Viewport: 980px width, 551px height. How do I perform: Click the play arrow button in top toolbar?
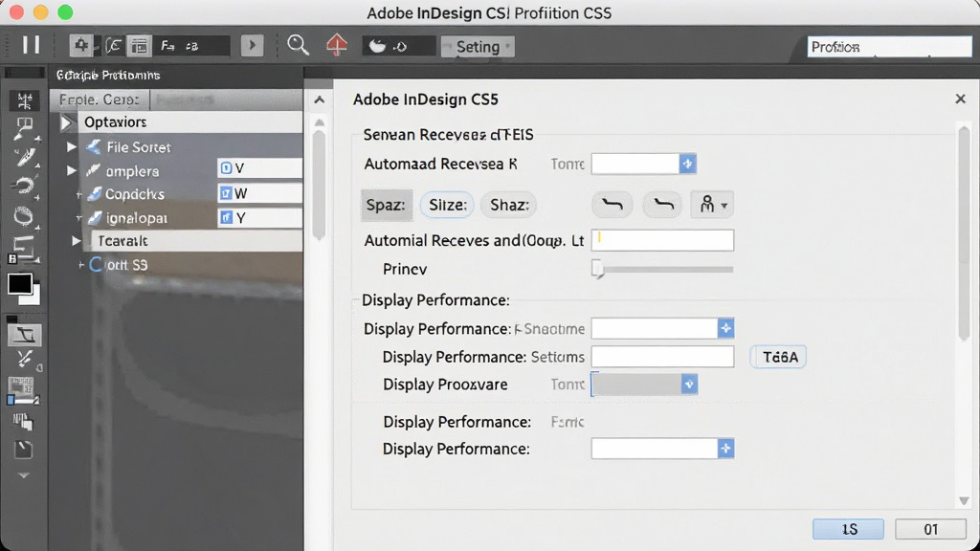[x=252, y=45]
